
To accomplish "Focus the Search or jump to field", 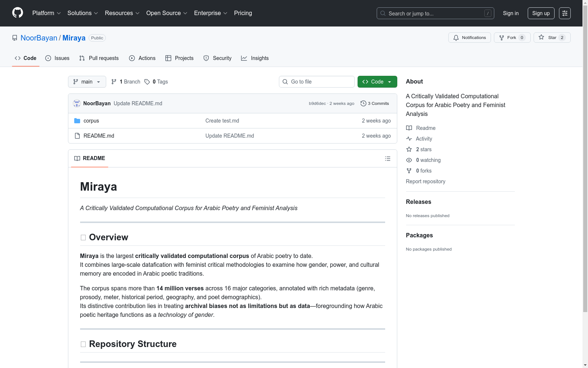I will [x=435, y=13].
